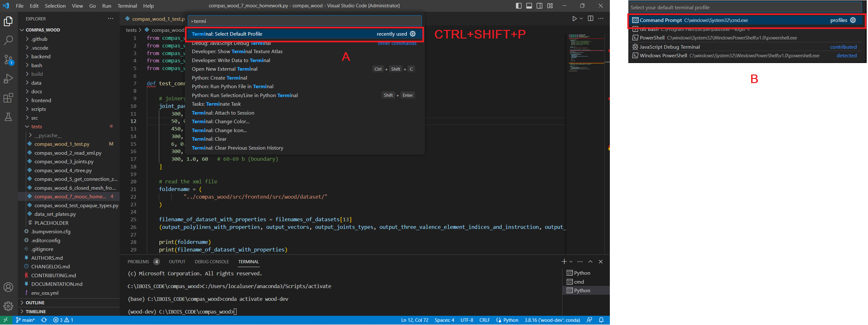Open the Search view in activity bar
This screenshot has height=325, width=868.
tap(8, 40)
